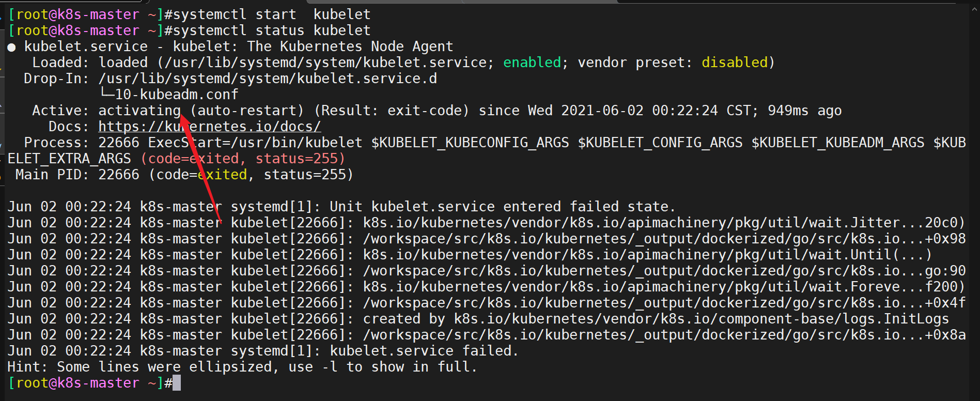Click the terminal cursor block at the last prompt
980x401 pixels.
pos(177,383)
